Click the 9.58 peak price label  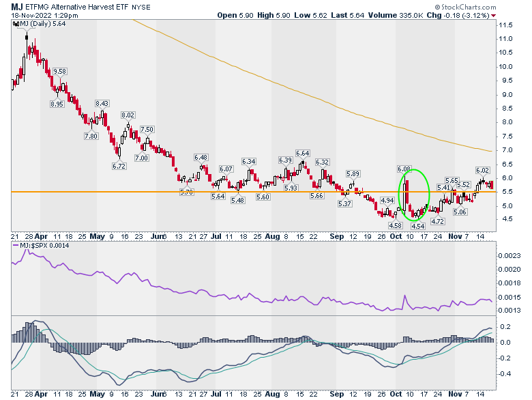click(x=60, y=71)
